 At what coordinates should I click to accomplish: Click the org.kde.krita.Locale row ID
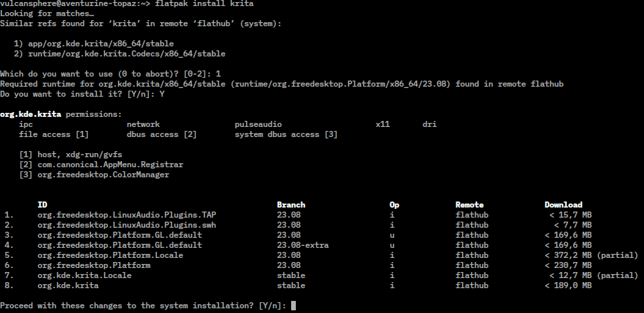point(85,275)
